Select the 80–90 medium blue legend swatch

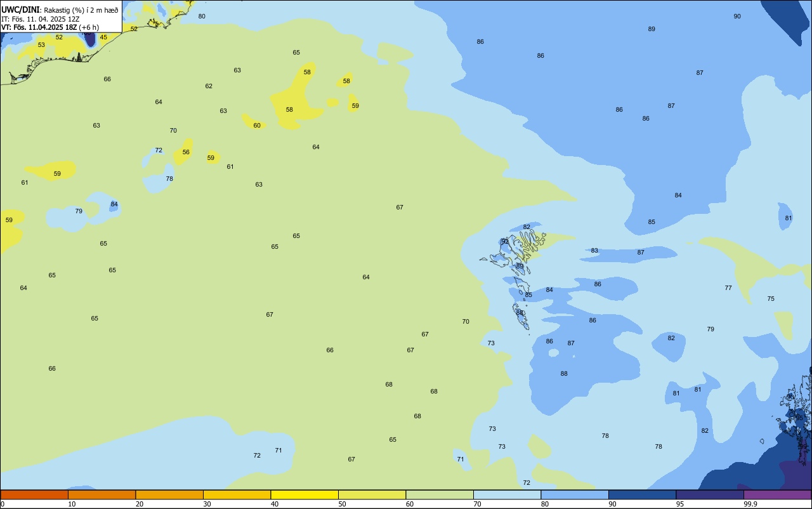click(x=575, y=494)
